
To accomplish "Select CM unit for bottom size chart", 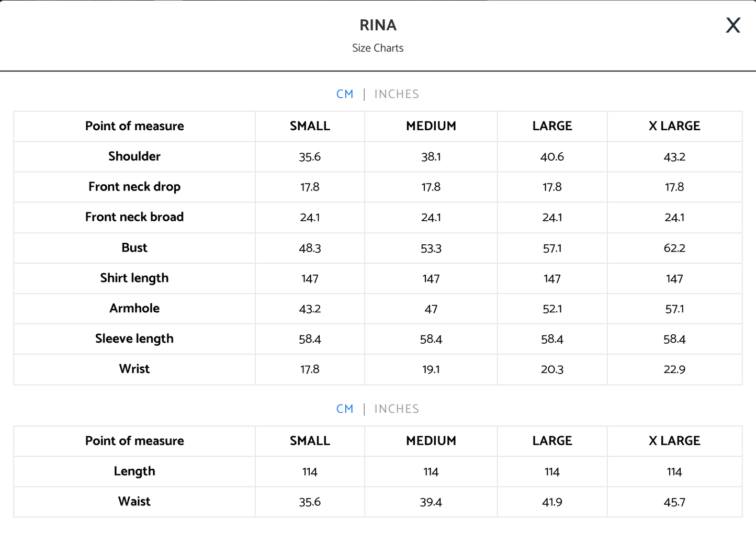I will [x=345, y=409].
